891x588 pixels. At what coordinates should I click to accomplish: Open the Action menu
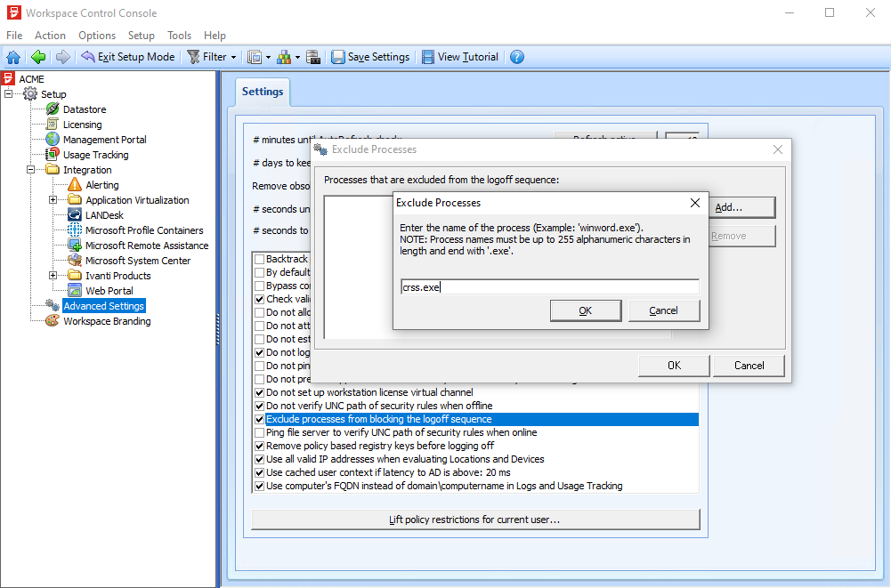coord(50,36)
